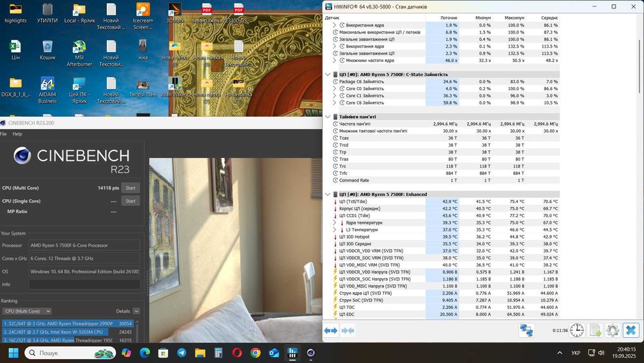Viewport: 644px width, 363px height.
Task: Expand the L3 Температури row
Action: (334, 230)
